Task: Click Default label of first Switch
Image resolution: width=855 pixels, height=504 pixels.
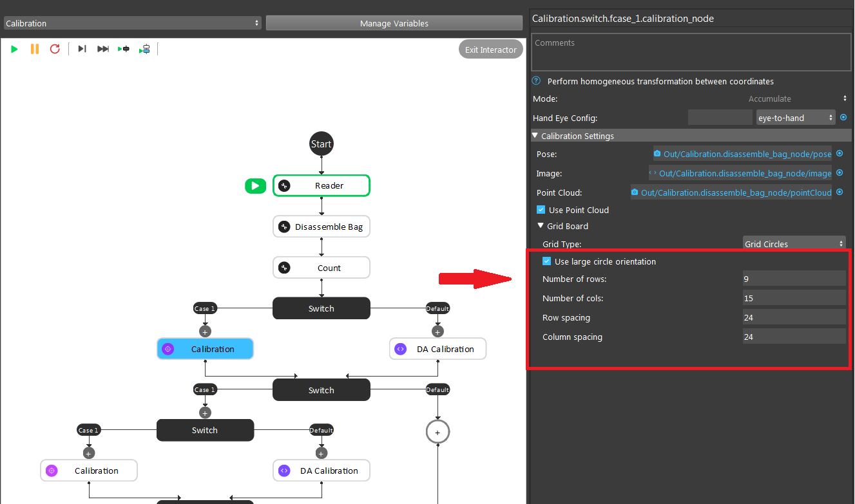Action: (x=437, y=308)
